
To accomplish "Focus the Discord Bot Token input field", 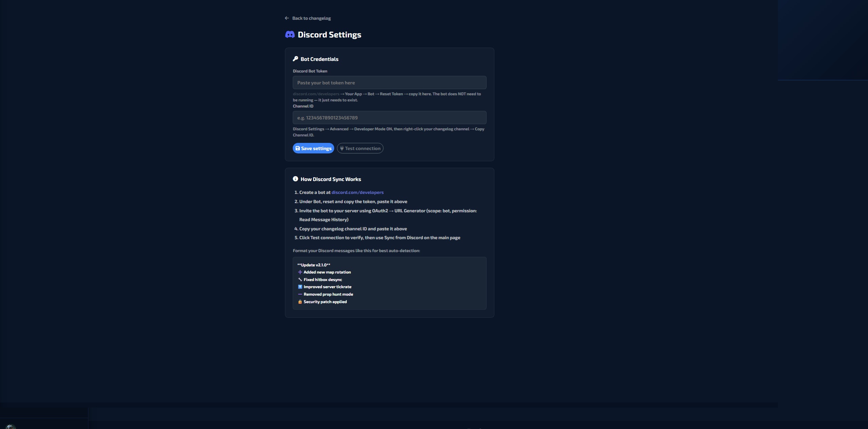I will (x=389, y=83).
